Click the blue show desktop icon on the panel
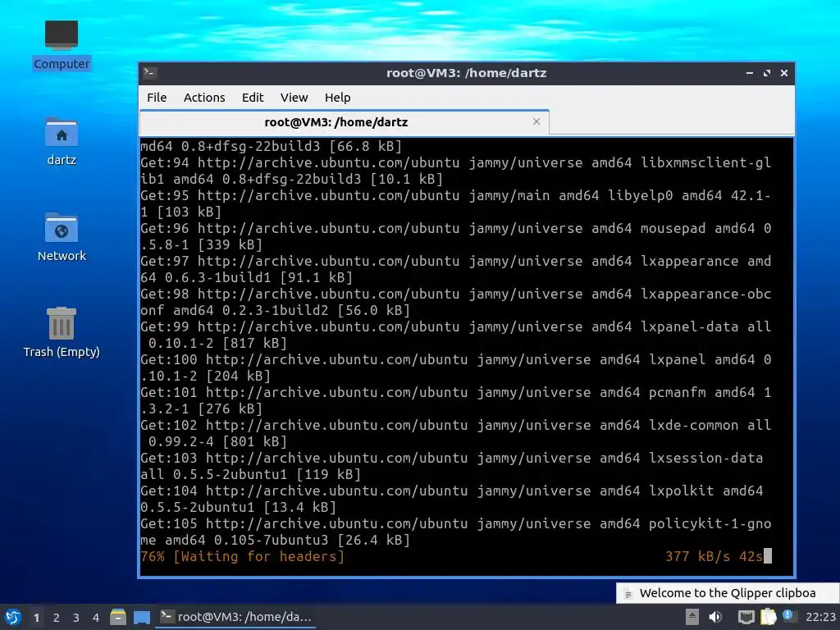Image resolution: width=840 pixels, height=630 pixels. tap(141, 617)
